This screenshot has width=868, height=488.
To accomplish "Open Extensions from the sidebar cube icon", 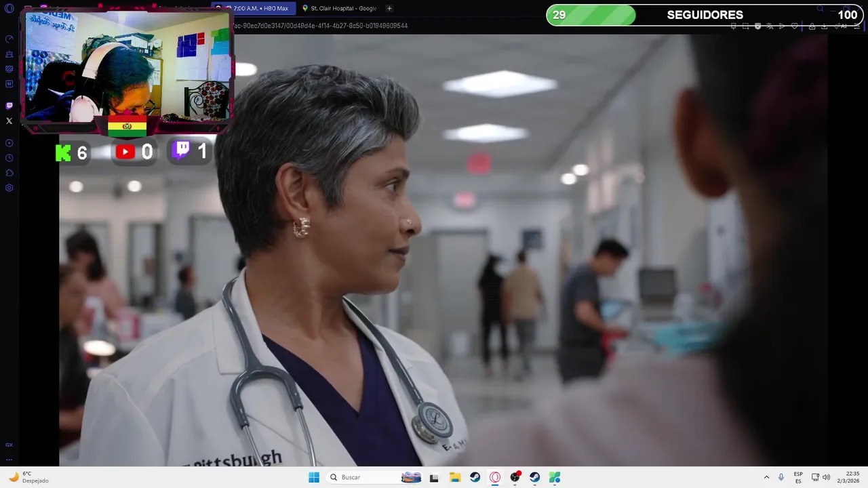I will click(x=9, y=173).
